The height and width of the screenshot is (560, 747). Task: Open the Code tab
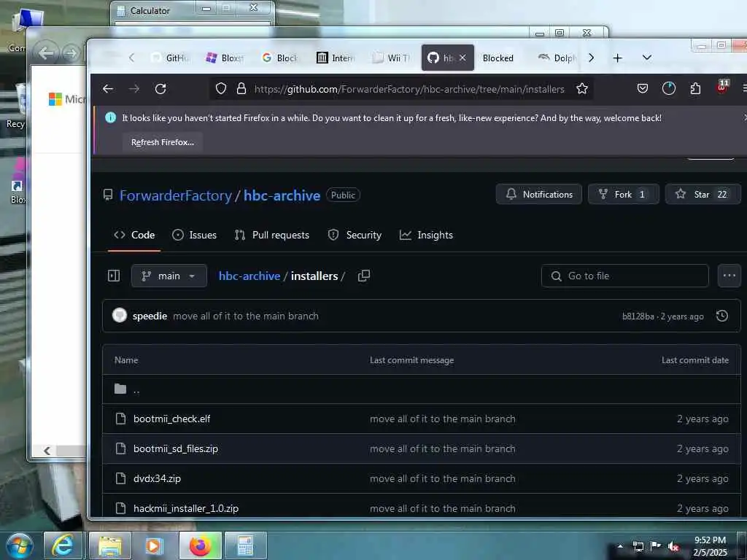[134, 236]
